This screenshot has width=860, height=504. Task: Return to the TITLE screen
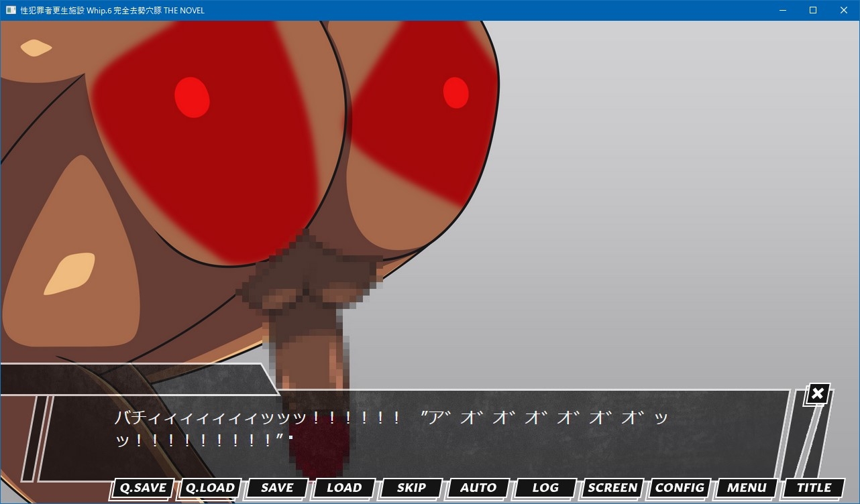point(814,488)
